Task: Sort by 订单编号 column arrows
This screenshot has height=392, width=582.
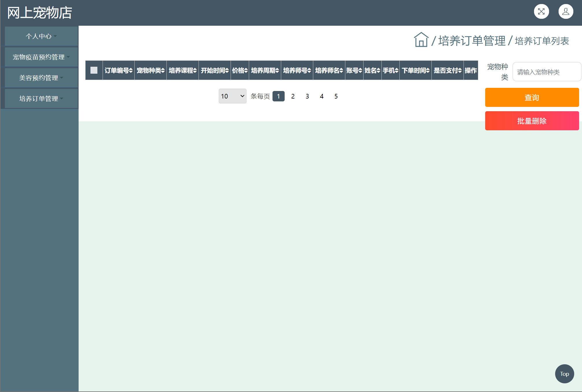Action: pos(131,70)
